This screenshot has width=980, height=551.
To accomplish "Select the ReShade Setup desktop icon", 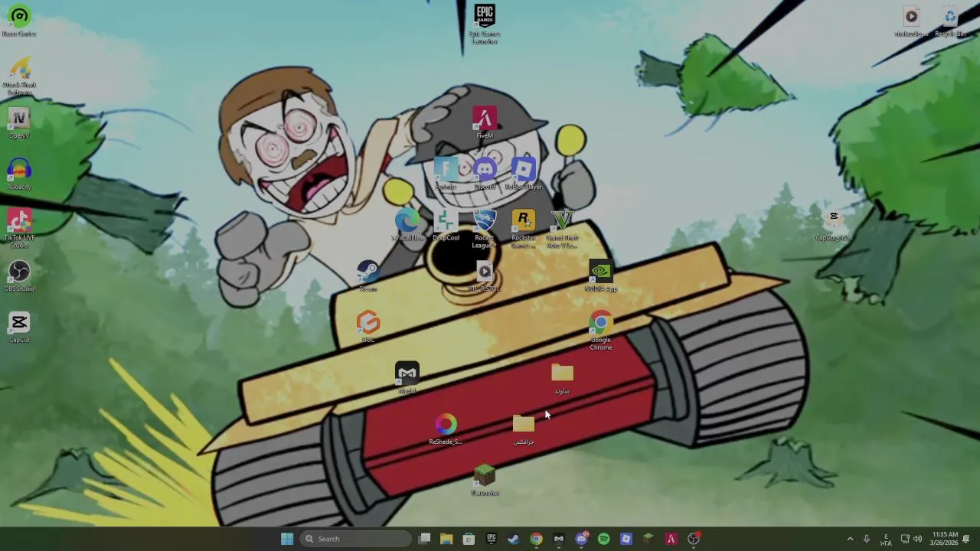I will [x=446, y=430].
